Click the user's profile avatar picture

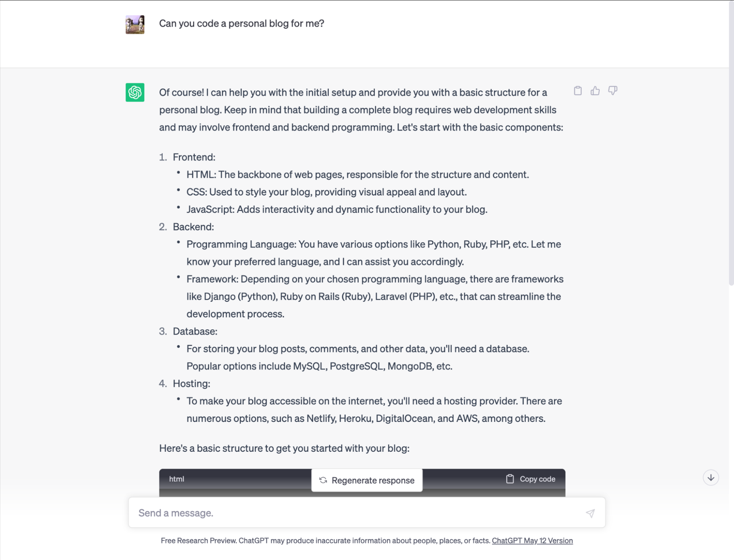[x=135, y=24]
